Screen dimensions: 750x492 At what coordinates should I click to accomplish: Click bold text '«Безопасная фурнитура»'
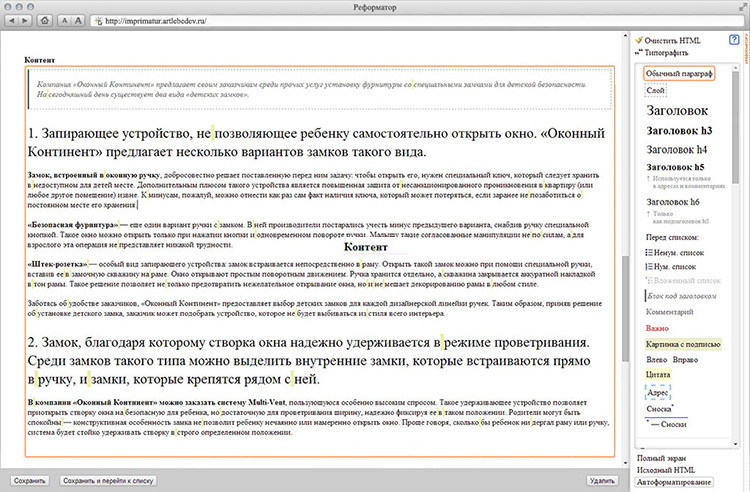73,224
